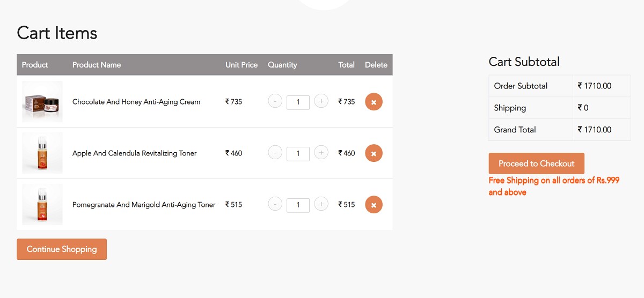Open Chocolate And Honey Anti-Aging Cream name link
This screenshot has width=644, height=298.
pyautogui.click(x=136, y=102)
